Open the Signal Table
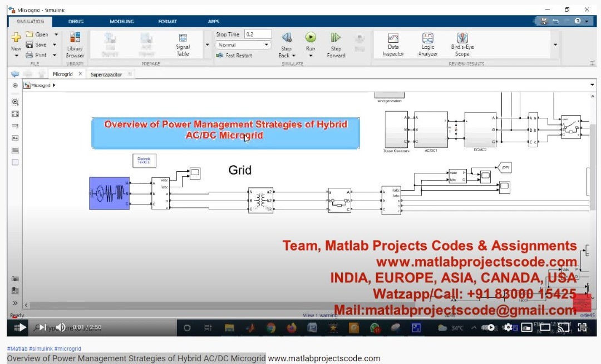 pos(183,45)
